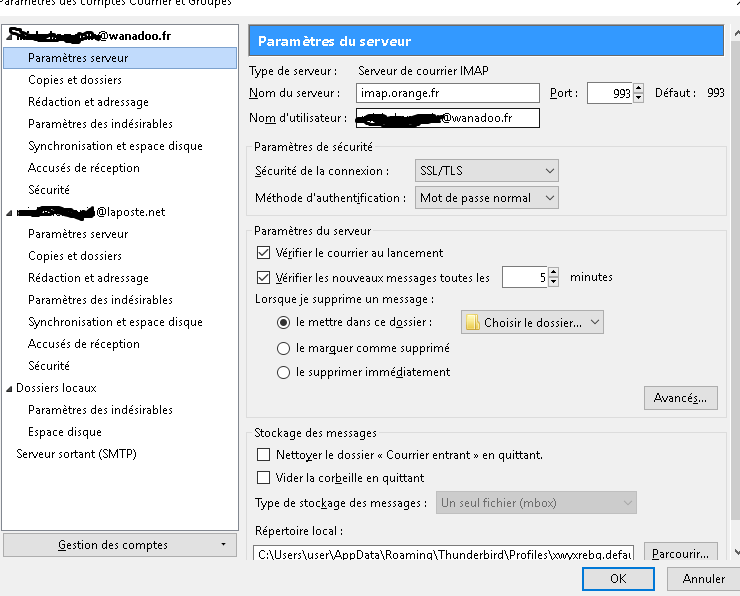740x596 pixels.
Task: Click the folder icon in the folder chooser
Action: [x=472, y=322]
